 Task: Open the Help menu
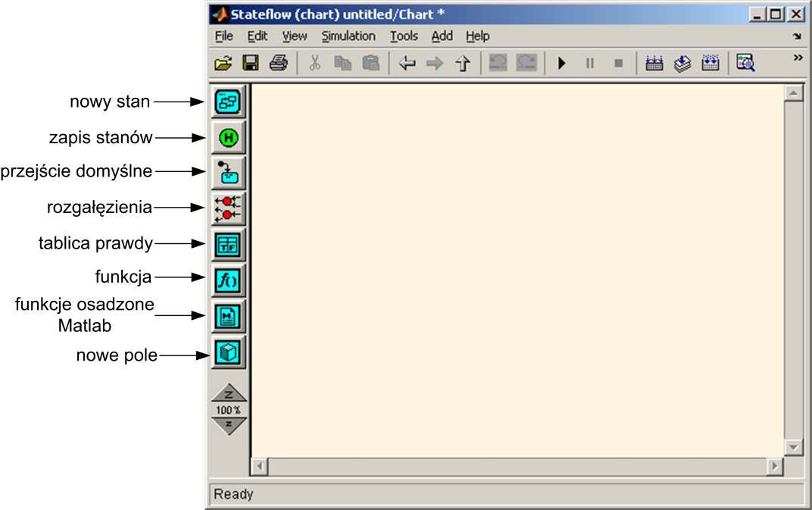[477, 36]
